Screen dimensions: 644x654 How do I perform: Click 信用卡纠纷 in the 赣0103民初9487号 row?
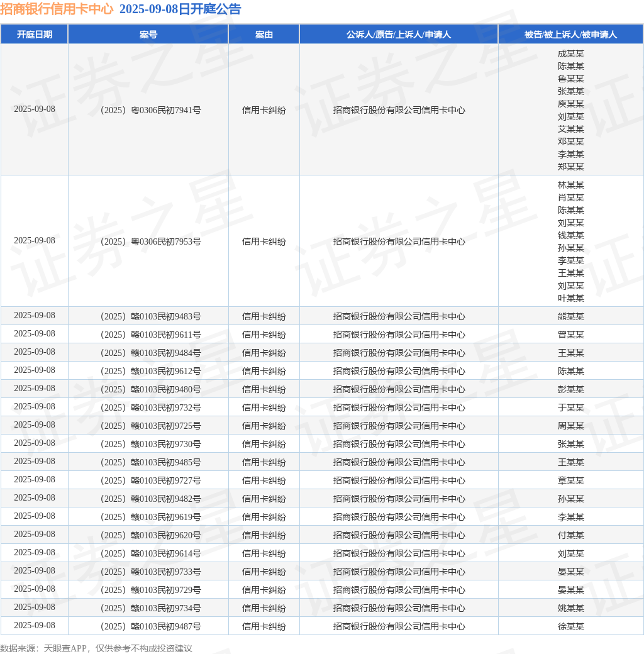(264, 626)
